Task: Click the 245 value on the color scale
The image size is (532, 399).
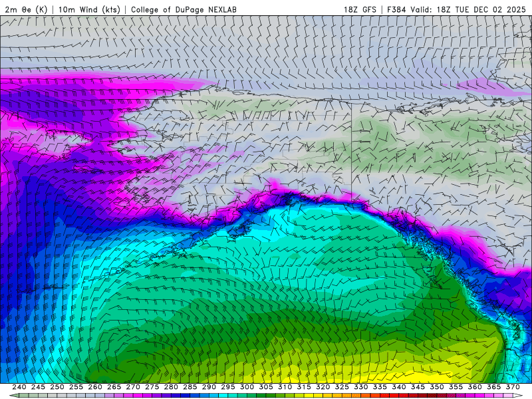Action: pyautogui.click(x=38, y=387)
